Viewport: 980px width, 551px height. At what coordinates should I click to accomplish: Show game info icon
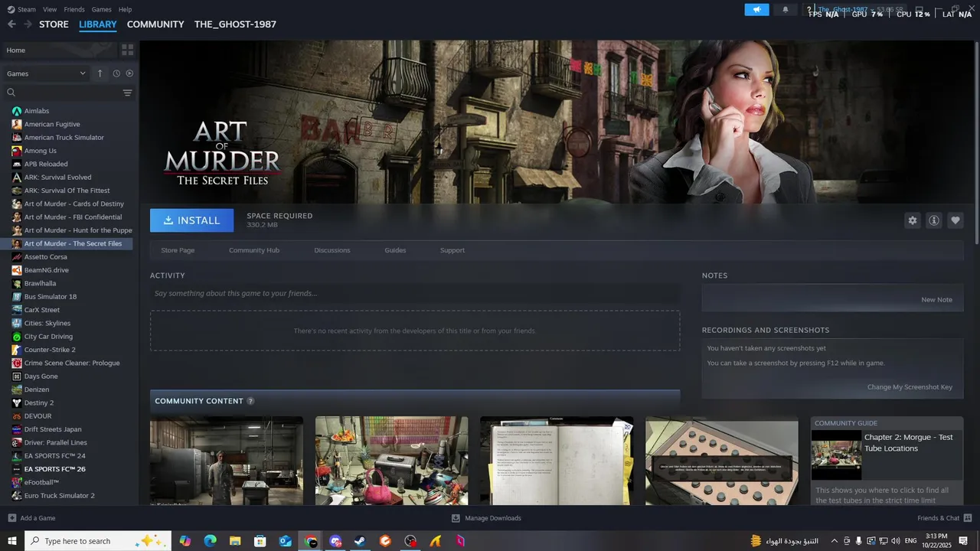(934, 220)
